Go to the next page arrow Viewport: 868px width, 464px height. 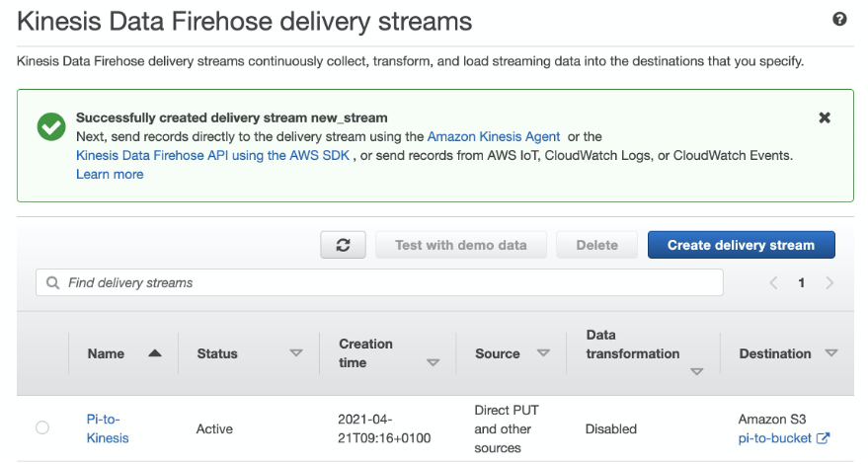click(x=829, y=283)
